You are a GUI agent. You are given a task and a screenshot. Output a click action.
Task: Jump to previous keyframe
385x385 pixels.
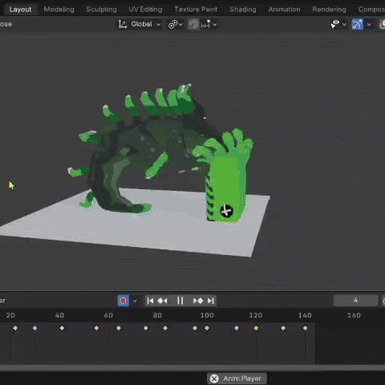(163, 301)
